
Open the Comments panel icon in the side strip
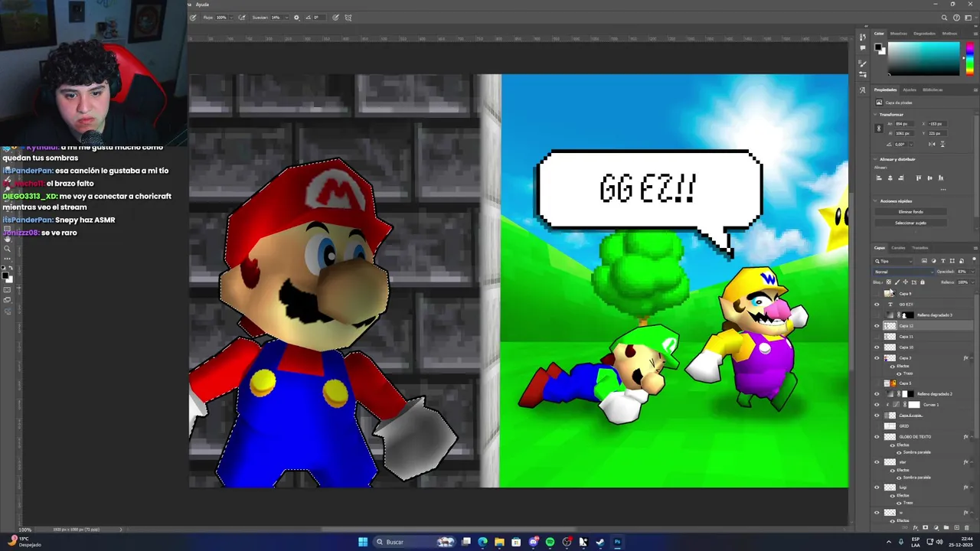[863, 47]
